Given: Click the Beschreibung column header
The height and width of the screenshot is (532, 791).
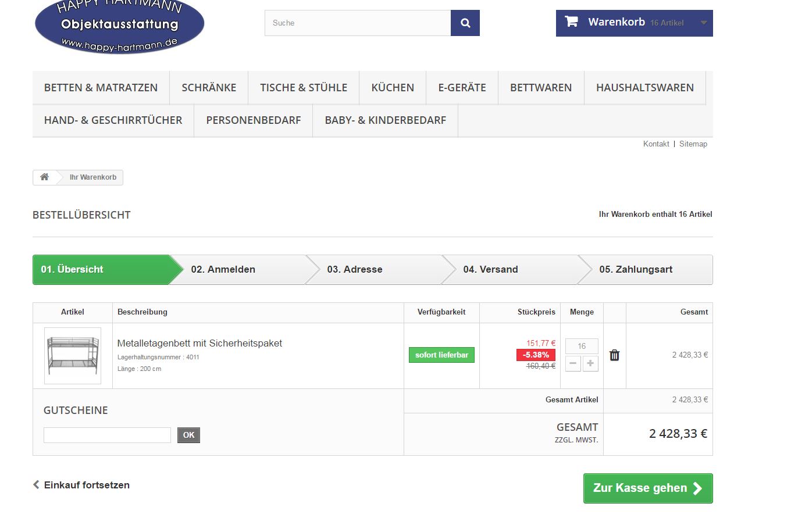Looking at the screenshot, I should [x=142, y=312].
